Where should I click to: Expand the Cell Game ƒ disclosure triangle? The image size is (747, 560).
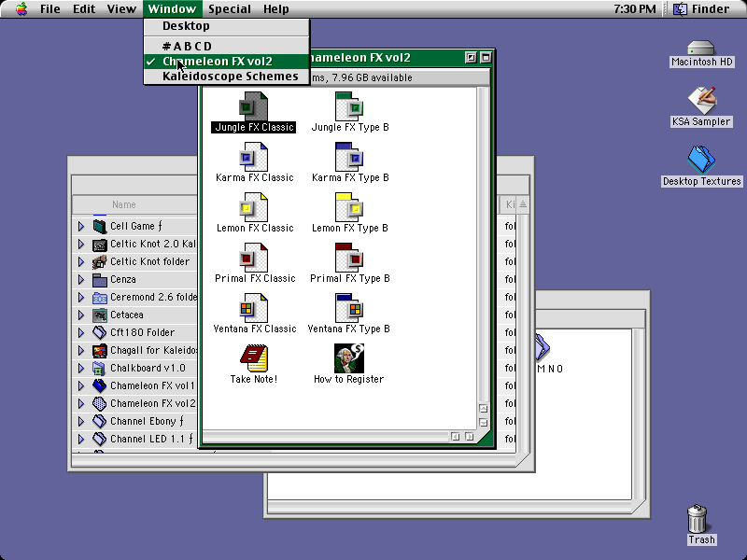coord(81,226)
